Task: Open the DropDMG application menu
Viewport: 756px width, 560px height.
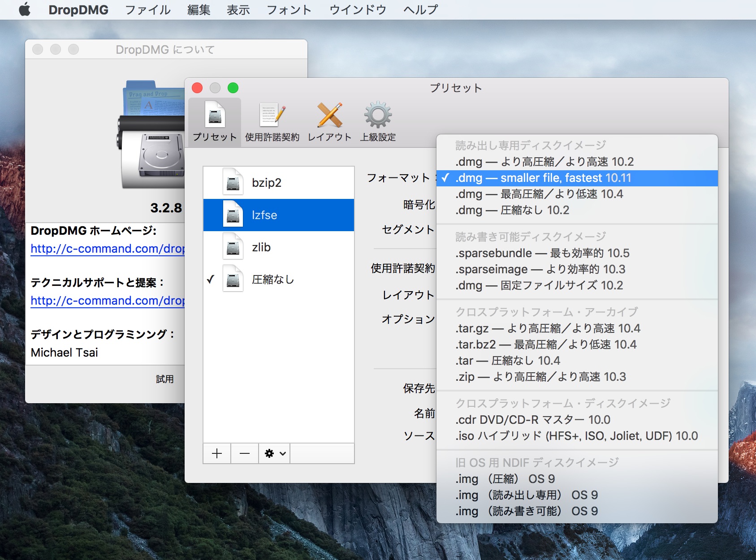Action: pyautogui.click(x=78, y=9)
